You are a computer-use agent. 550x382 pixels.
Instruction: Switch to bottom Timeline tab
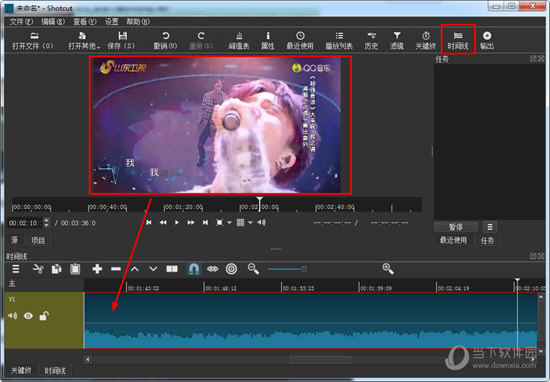coord(55,370)
